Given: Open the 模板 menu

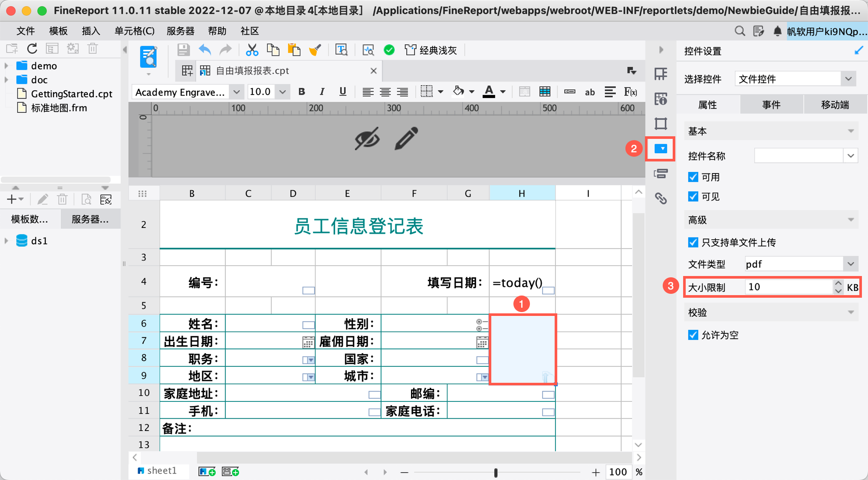Looking at the screenshot, I should (x=58, y=31).
